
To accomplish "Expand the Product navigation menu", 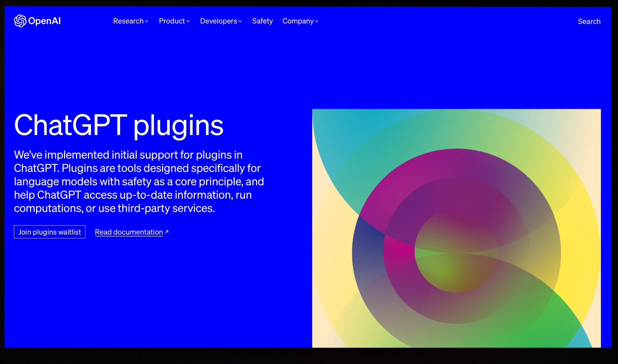I will coord(174,21).
